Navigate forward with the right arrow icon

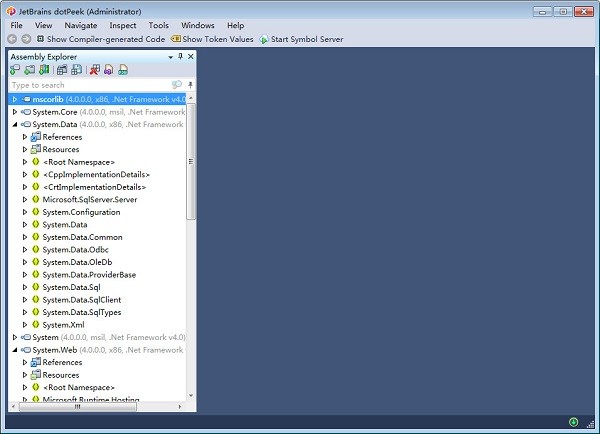26,39
